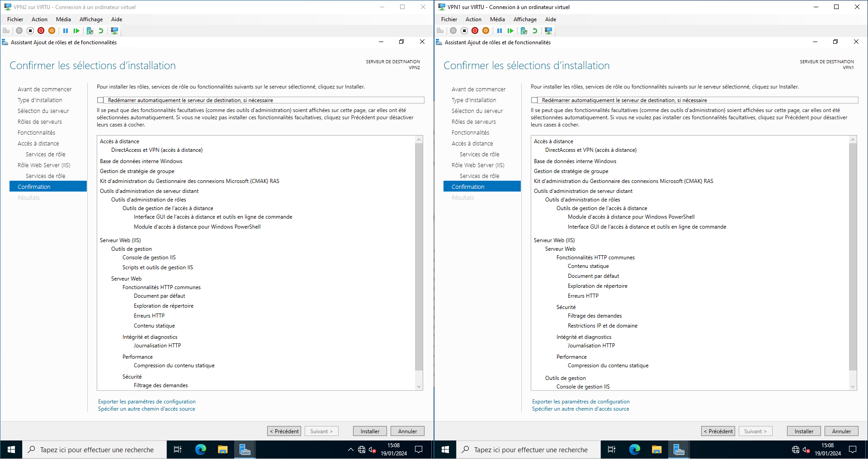Open File Explorer from the VPN2 taskbar
Screen dimensions: 868x459
click(222, 450)
